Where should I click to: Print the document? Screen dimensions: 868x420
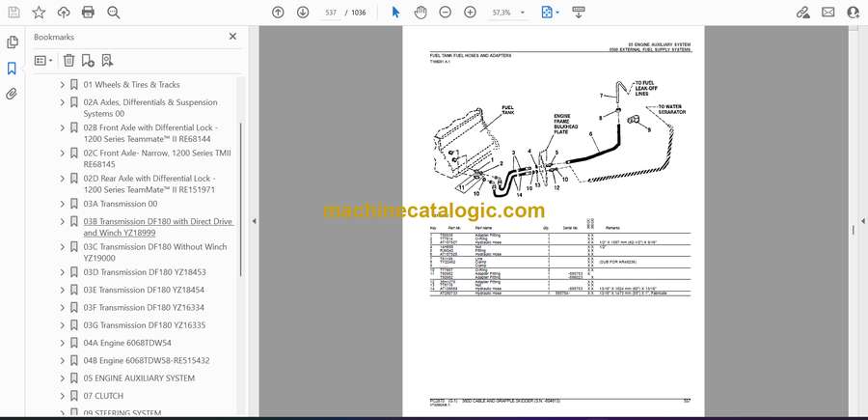click(x=88, y=13)
